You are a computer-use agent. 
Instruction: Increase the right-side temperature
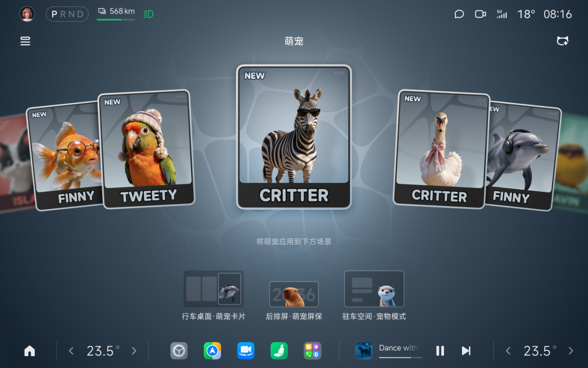pos(571,351)
